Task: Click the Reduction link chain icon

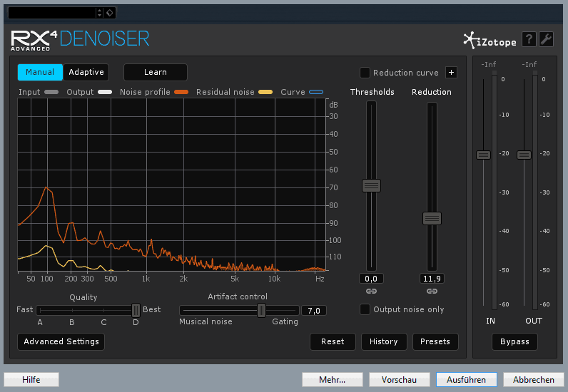Action: click(x=432, y=292)
